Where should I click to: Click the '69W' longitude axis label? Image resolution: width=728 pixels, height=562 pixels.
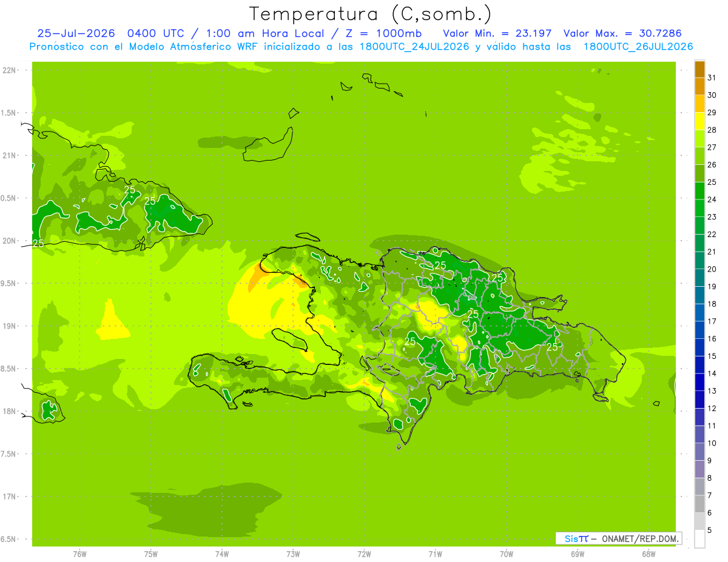pyautogui.click(x=578, y=554)
